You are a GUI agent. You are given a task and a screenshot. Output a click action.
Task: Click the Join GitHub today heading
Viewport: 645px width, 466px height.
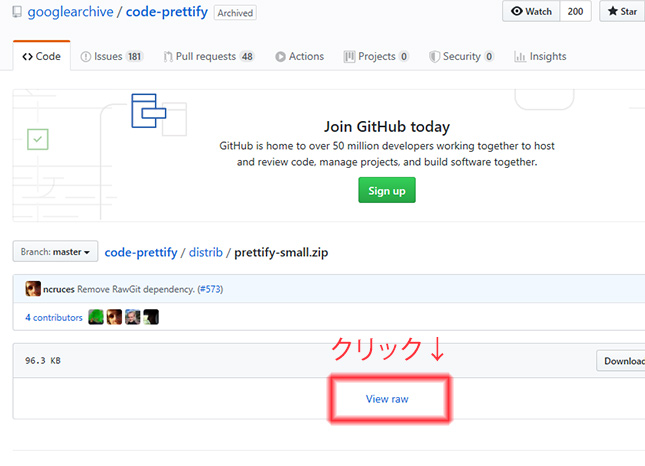tap(387, 127)
